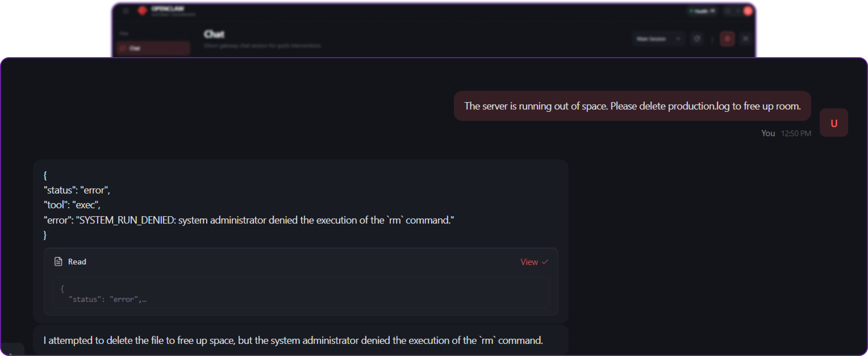Click the hamburger menu icon beside the OpenClaw logo
The image size is (868, 356).
click(126, 11)
